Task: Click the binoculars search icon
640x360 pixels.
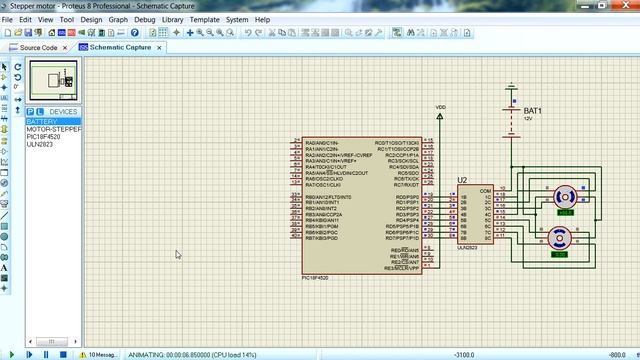Action: pyautogui.click(x=411, y=33)
